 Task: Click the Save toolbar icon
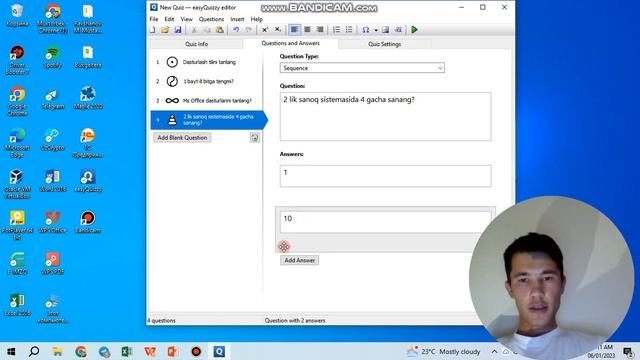tap(178, 30)
